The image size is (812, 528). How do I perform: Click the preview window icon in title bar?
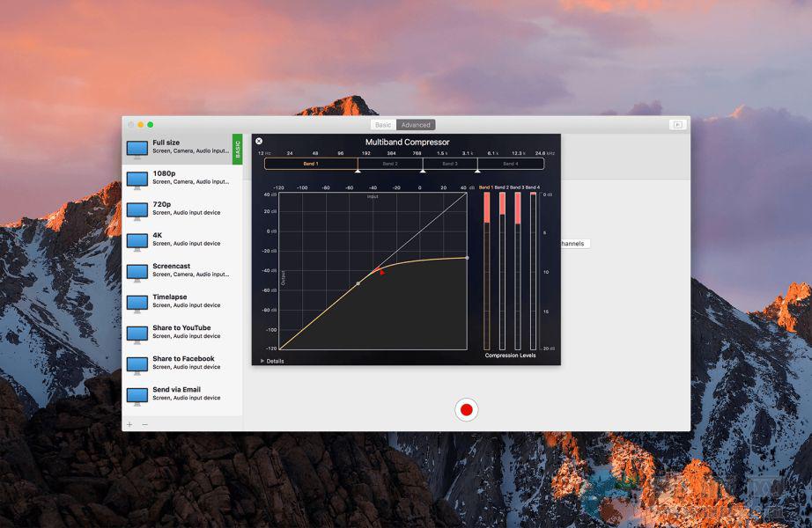click(x=677, y=125)
